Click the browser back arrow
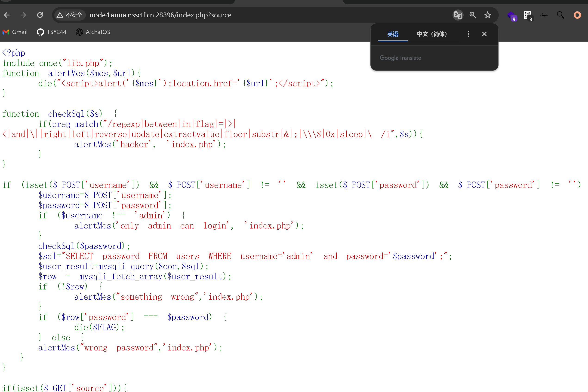Screen dimensions: 588x392 tap(7, 15)
